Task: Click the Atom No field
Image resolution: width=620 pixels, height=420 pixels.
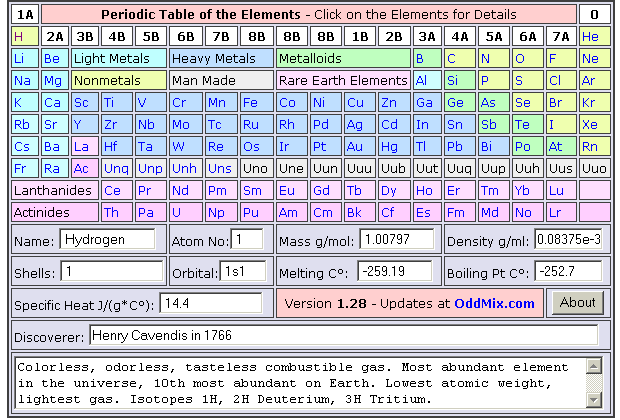Action: tap(247, 239)
